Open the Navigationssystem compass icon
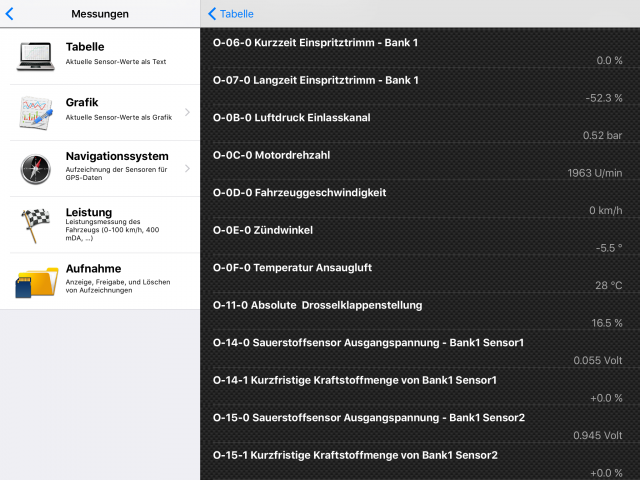The height and width of the screenshot is (480, 640). click(x=36, y=169)
